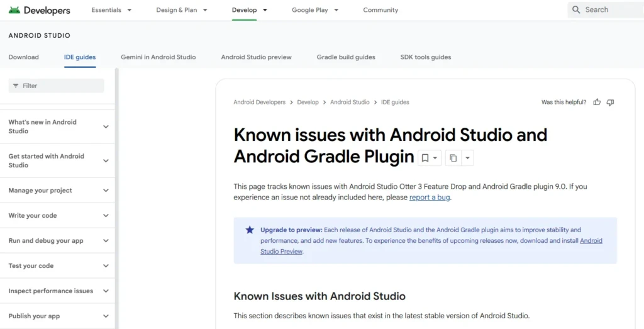This screenshot has width=644, height=329.
Task: Click the search magnifier icon
Action: click(576, 10)
